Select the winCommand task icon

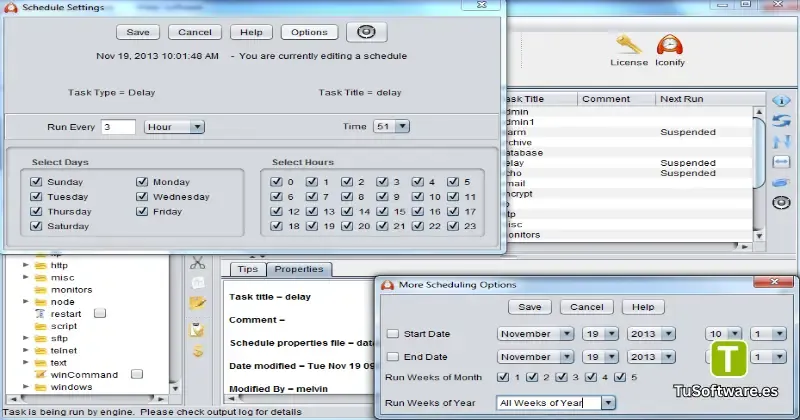click(x=40, y=375)
